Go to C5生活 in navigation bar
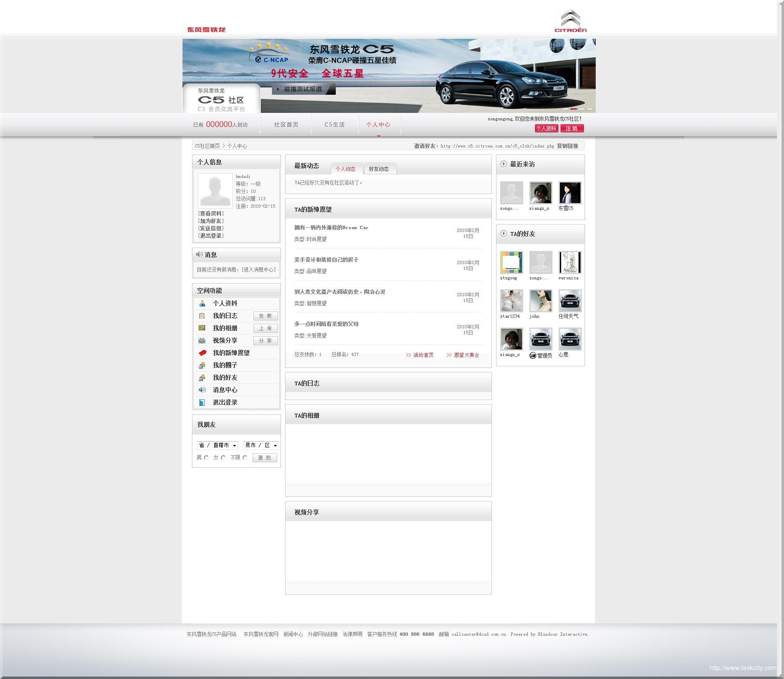The image size is (784, 679). pos(335,125)
